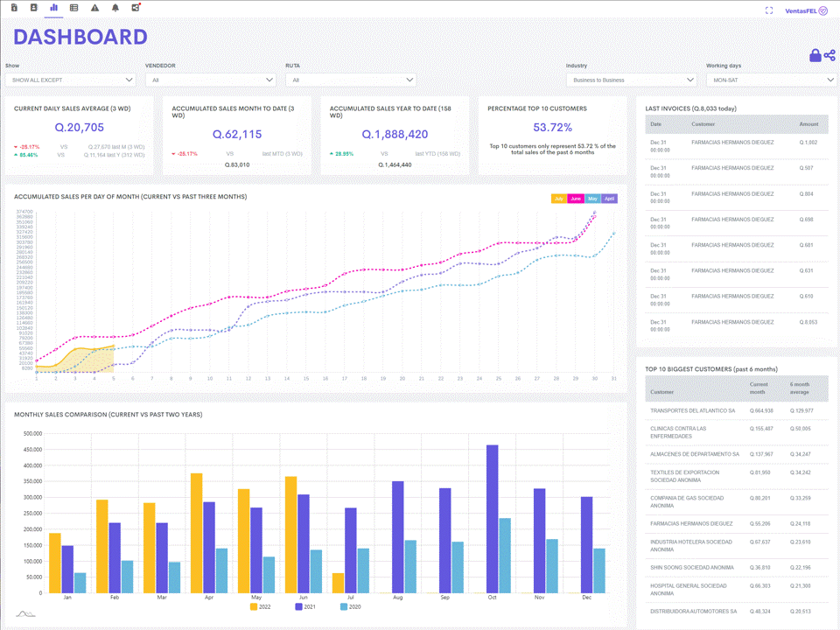This screenshot has width=840, height=630.
Task: Select SHIN SOONG SOCIEDAD ANONIMA row
Action: point(737,567)
